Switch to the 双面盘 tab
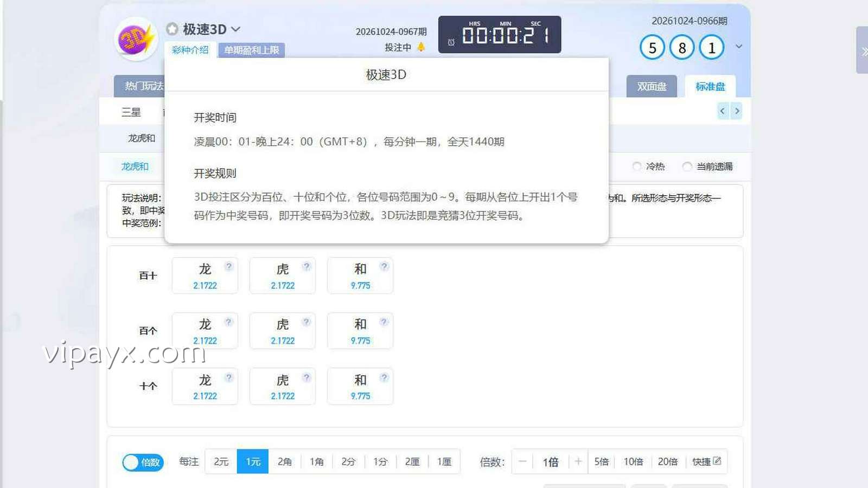This screenshot has height=488, width=868. (652, 86)
